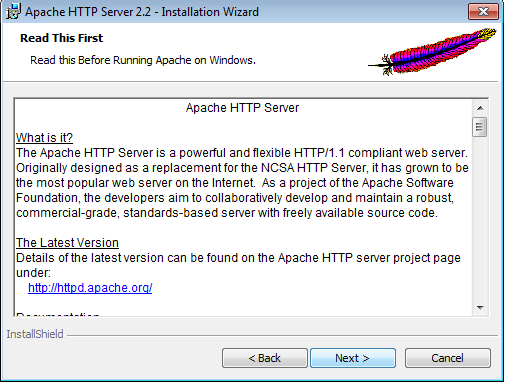This screenshot has height=384, width=505.
Task: Click the Apache feather logo
Action: (x=432, y=52)
